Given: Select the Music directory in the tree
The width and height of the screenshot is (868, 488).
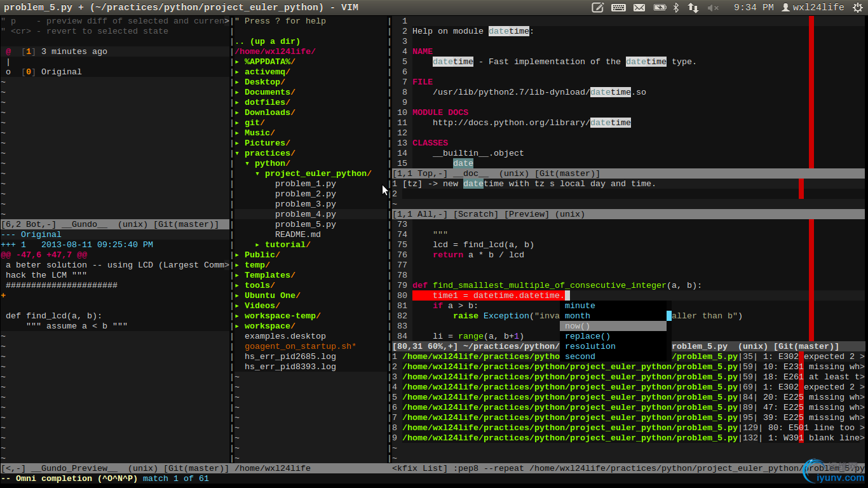Looking at the screenshot, I should point(260,133).
